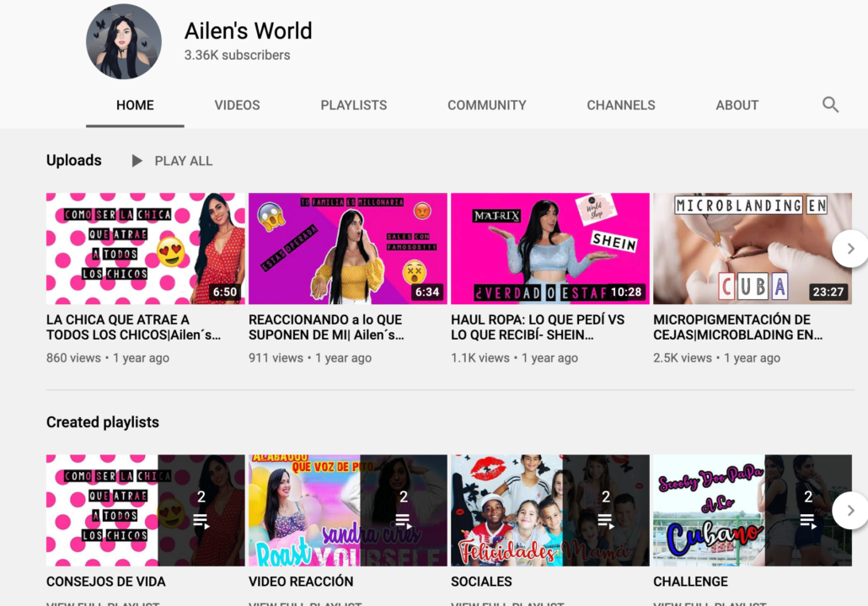Click '2.5K views • 1 year ago' text
The image size is (868, 606).
(717, 358)
